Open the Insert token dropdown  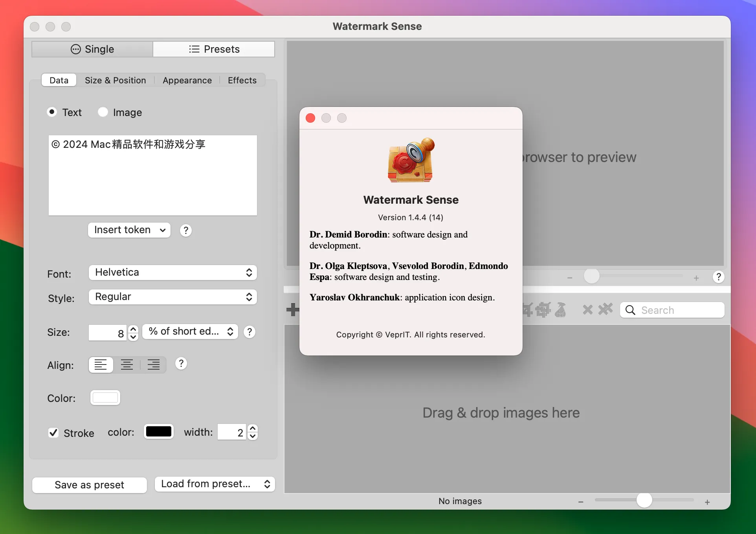pyautogui.click(x=129, y=230)
